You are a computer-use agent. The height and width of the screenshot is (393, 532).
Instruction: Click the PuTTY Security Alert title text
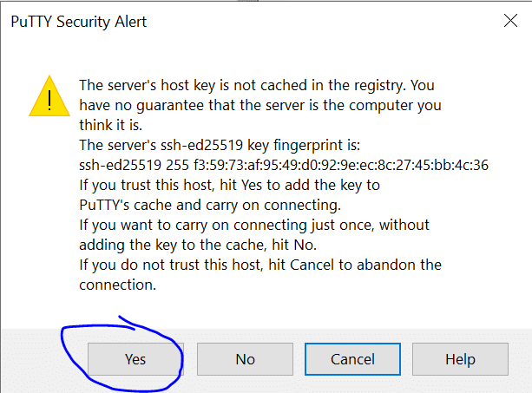pyautogui.click(x=79, y=22)
